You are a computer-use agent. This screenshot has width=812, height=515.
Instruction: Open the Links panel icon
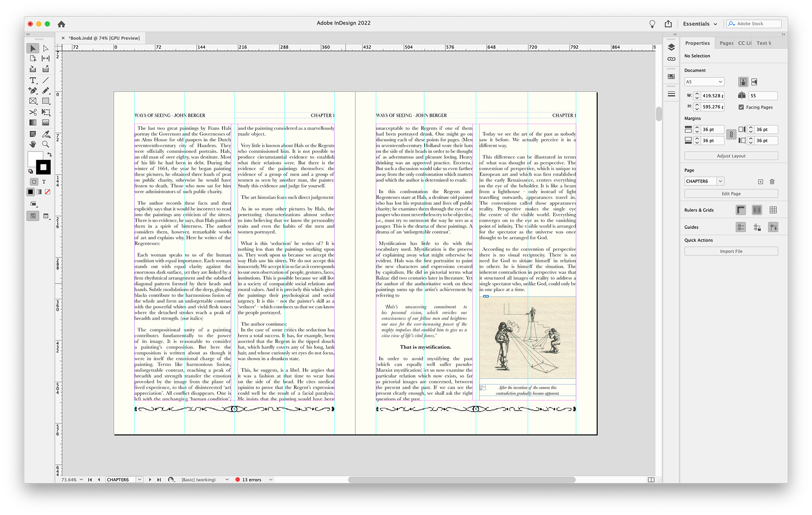[671, 59]
